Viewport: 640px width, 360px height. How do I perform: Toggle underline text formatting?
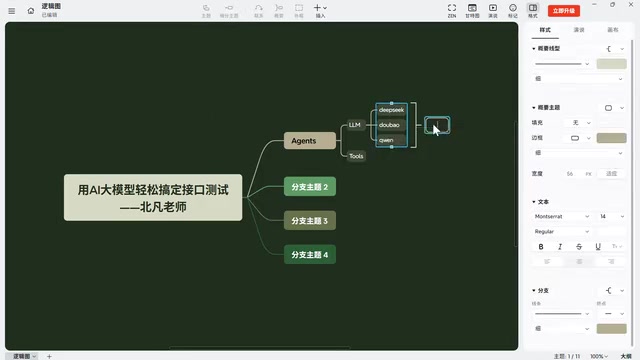(598, 247)
